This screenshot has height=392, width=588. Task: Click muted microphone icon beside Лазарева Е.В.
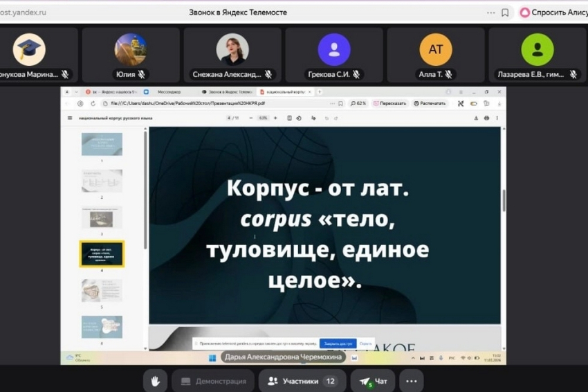pos(573,74)
